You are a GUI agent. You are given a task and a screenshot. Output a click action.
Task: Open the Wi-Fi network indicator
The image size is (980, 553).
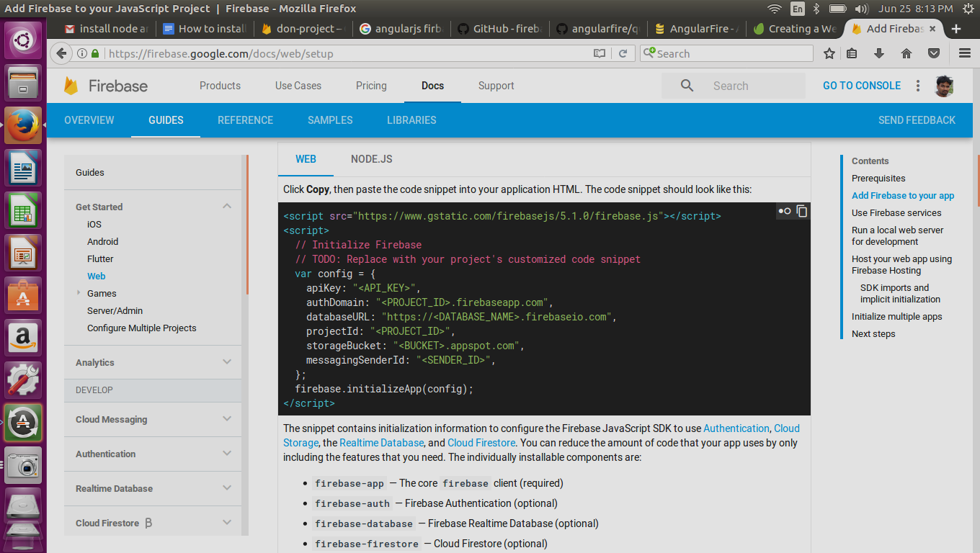[775, 9]
